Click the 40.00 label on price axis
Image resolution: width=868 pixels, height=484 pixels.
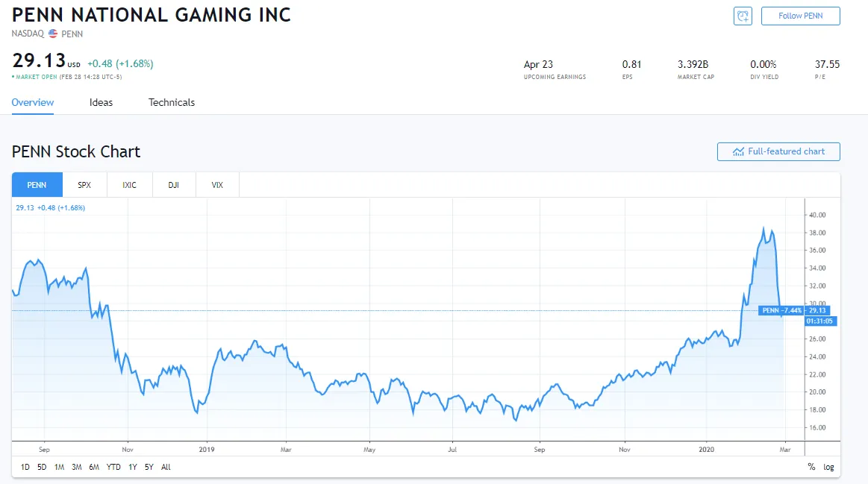[x=817, y=215]
